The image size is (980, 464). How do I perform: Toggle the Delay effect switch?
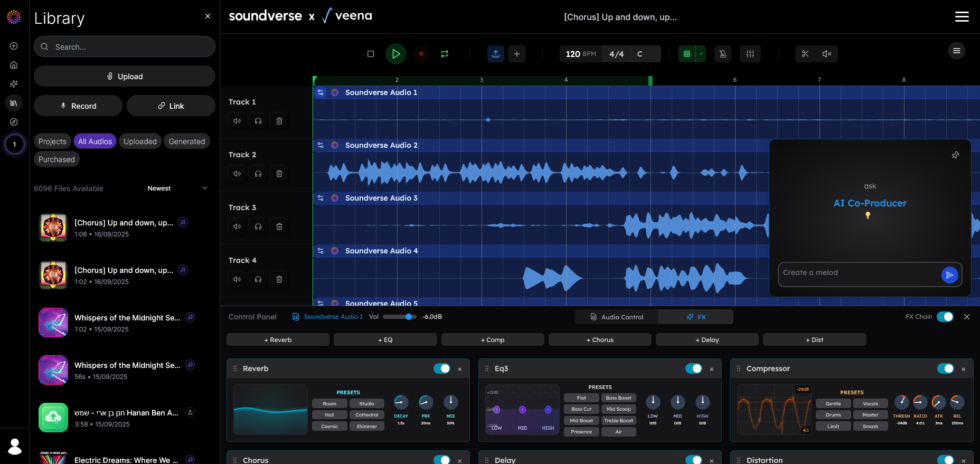694,460
